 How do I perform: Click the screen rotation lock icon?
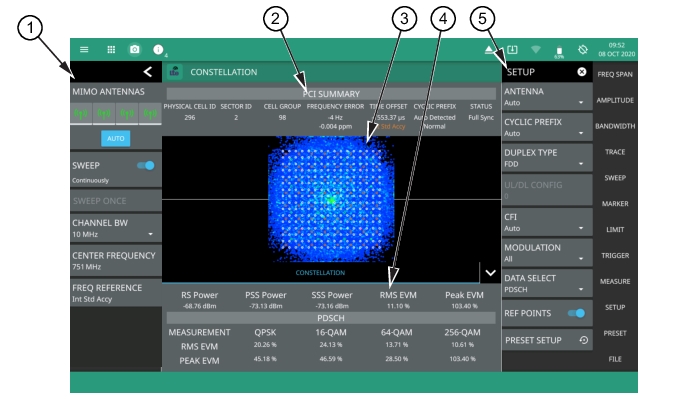pyautogui.click(x=583, y=49)
